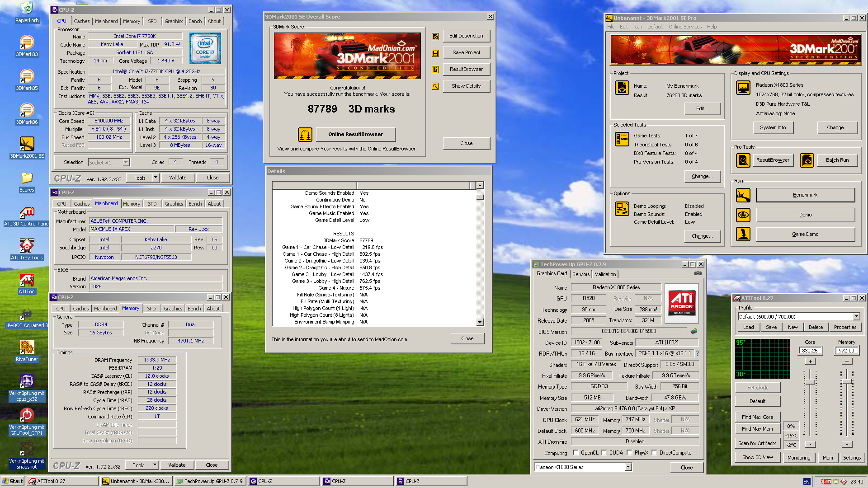868x488 pixels.
Task: Click the Save Project floppy icon
Action: [x=435, y=53]
